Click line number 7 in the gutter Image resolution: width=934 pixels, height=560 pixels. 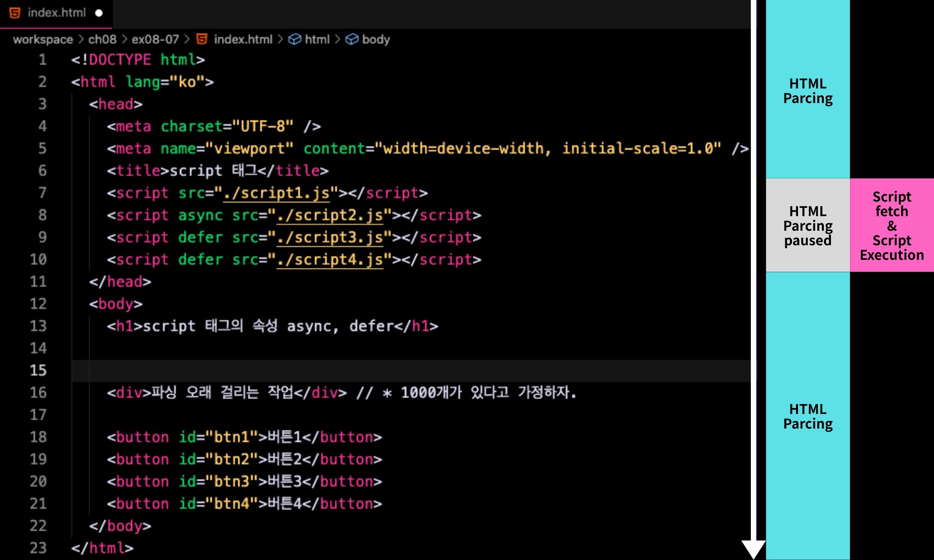(x=42, y=193)
